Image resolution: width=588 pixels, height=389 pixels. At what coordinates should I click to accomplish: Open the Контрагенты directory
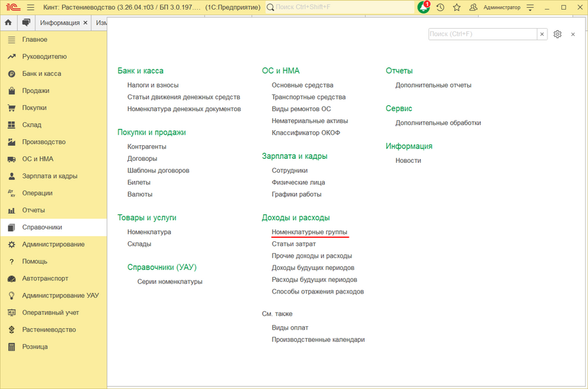146,146
